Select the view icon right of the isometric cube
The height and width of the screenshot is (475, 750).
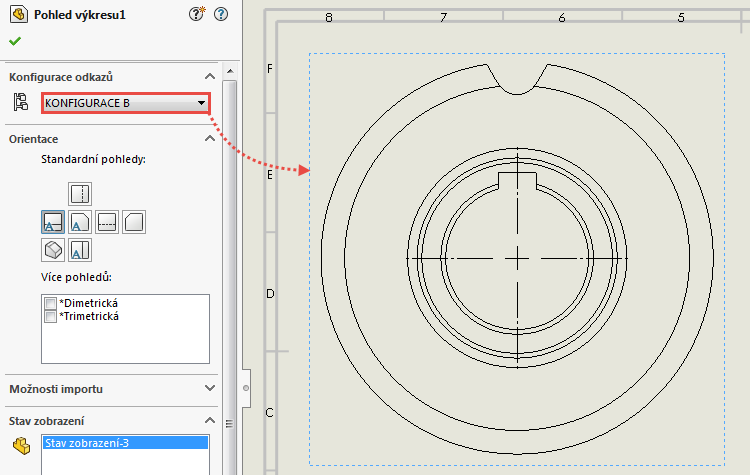pyautogui.click(x=80, y=250)
